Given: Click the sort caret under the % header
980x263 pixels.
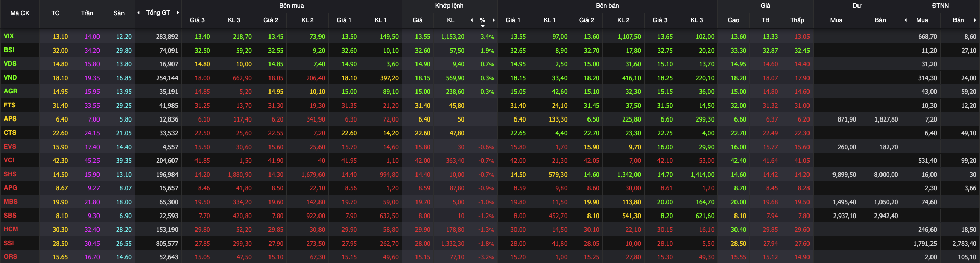Looking at the screenshot, I should click(x=483, y=26).
